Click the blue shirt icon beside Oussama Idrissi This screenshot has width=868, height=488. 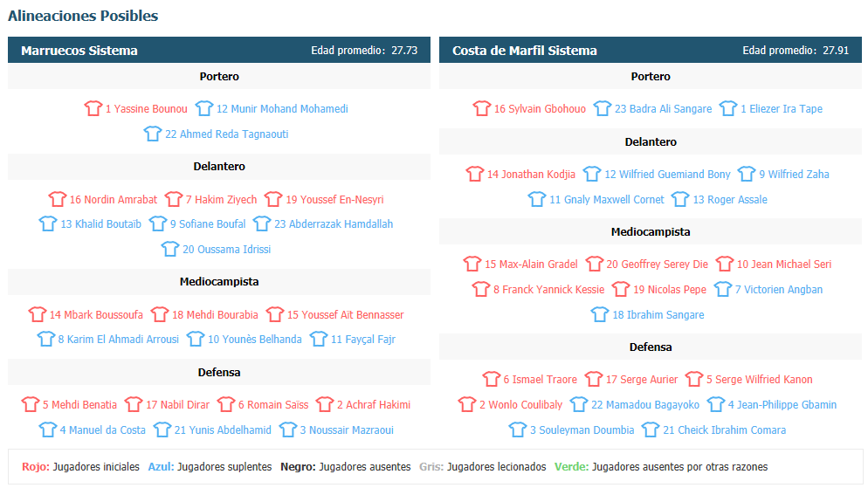click(x=170, y=249)
